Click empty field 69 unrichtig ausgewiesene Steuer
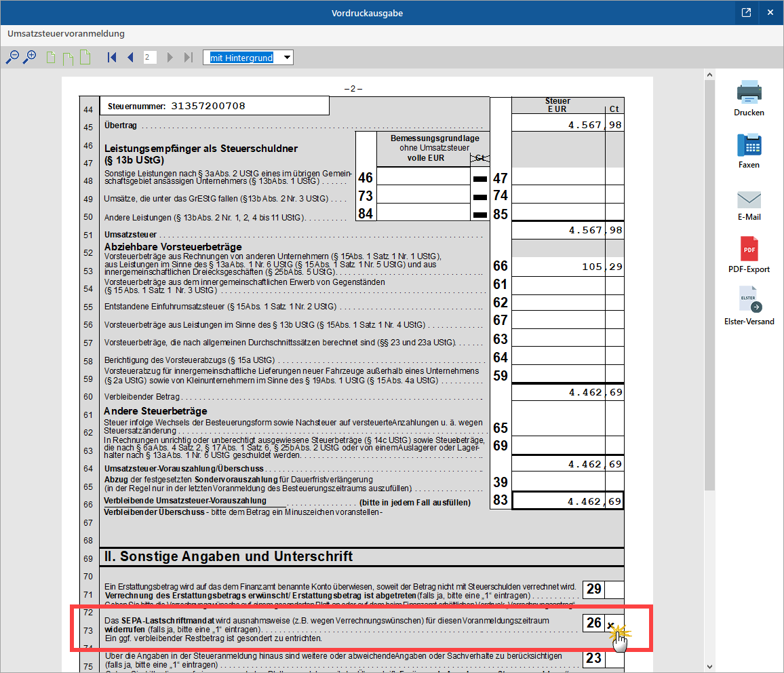 (x=568, y=445)
